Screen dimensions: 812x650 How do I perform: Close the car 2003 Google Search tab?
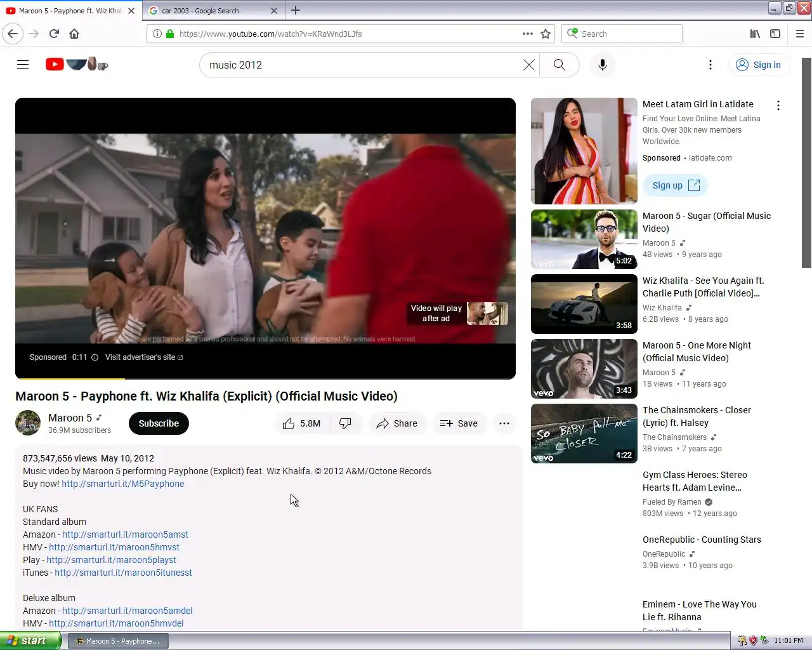click(x=274, y=11)
